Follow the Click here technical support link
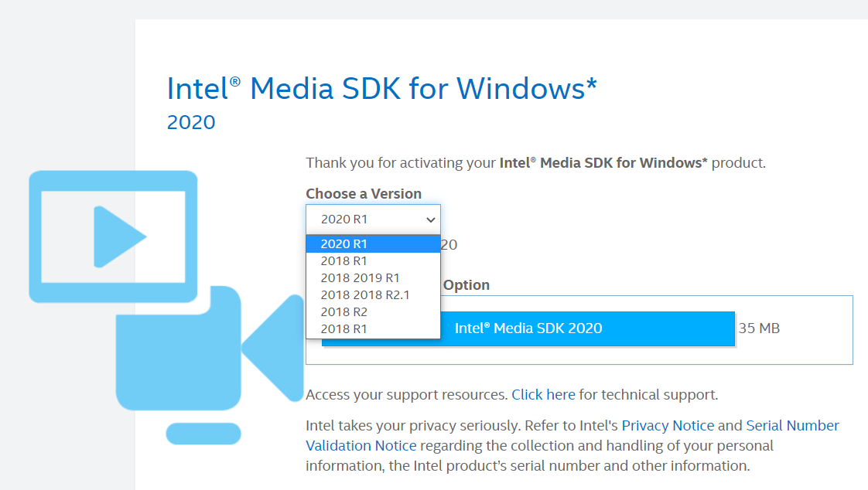The image size is (868, 490). 543,395
